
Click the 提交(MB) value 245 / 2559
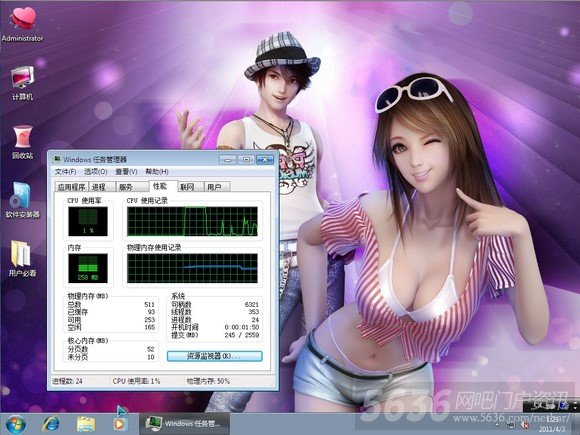[x=242, y=335]
